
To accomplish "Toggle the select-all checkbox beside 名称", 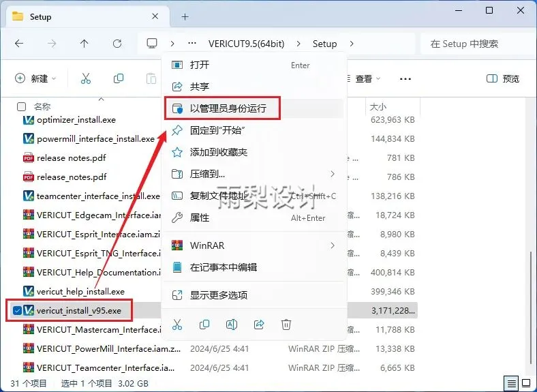I will pos(21,106).
